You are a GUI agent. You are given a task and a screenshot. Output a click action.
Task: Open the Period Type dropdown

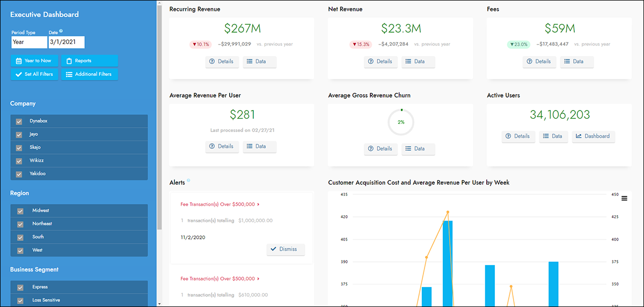pos(29,42)
